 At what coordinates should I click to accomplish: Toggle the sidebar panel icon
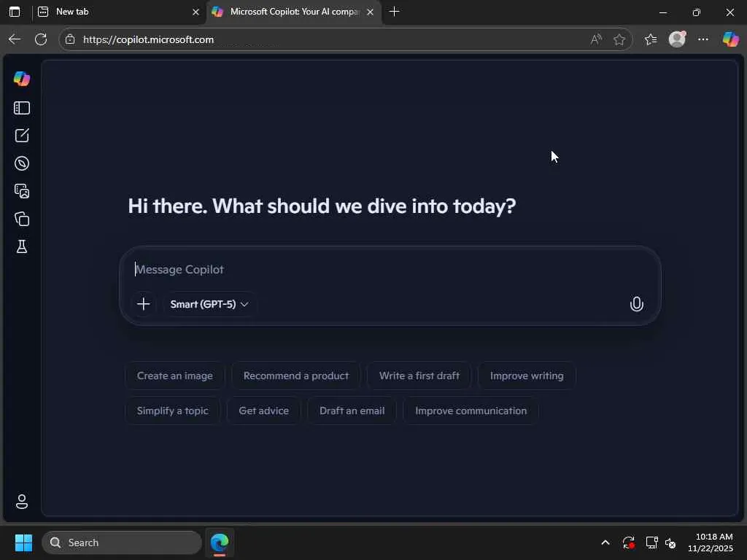point(22,108)
